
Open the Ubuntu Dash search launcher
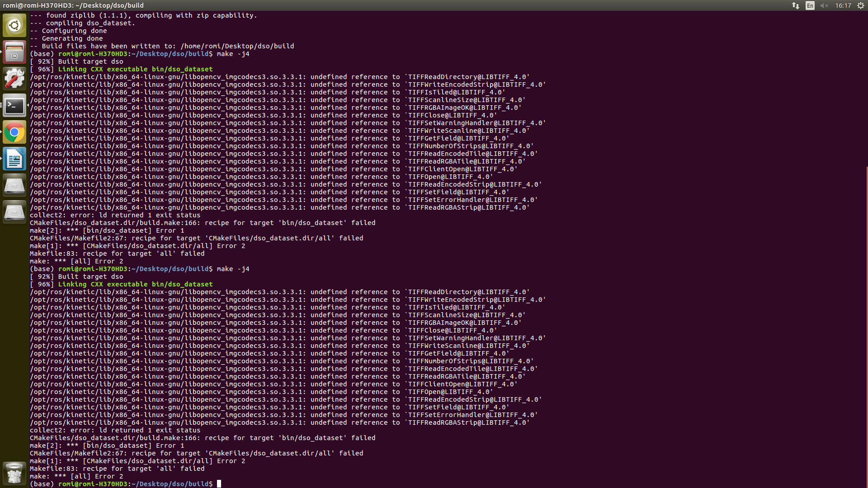tap(14, 25)
